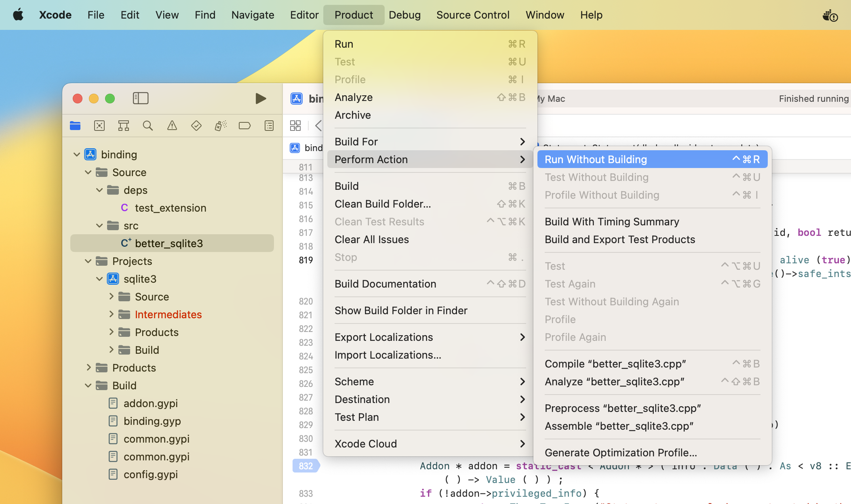Toggle the navigator sidebar visibility
Viewport: 851px width, 504px height.
coord(141,98)
